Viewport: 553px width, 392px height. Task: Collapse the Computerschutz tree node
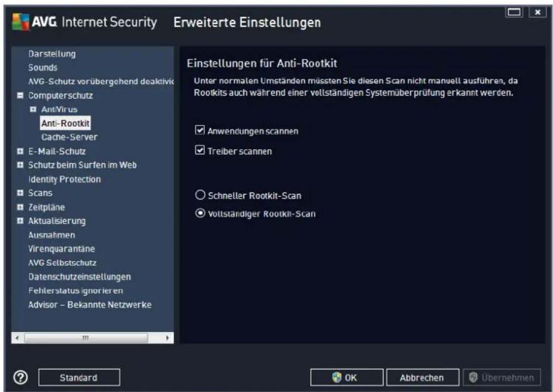[20, 95]
